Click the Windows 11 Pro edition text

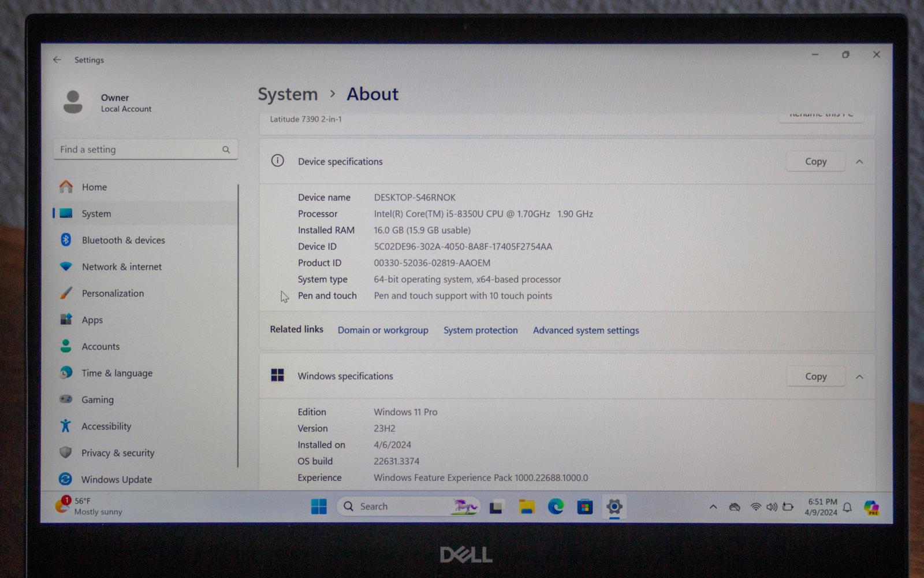[405, 413]
